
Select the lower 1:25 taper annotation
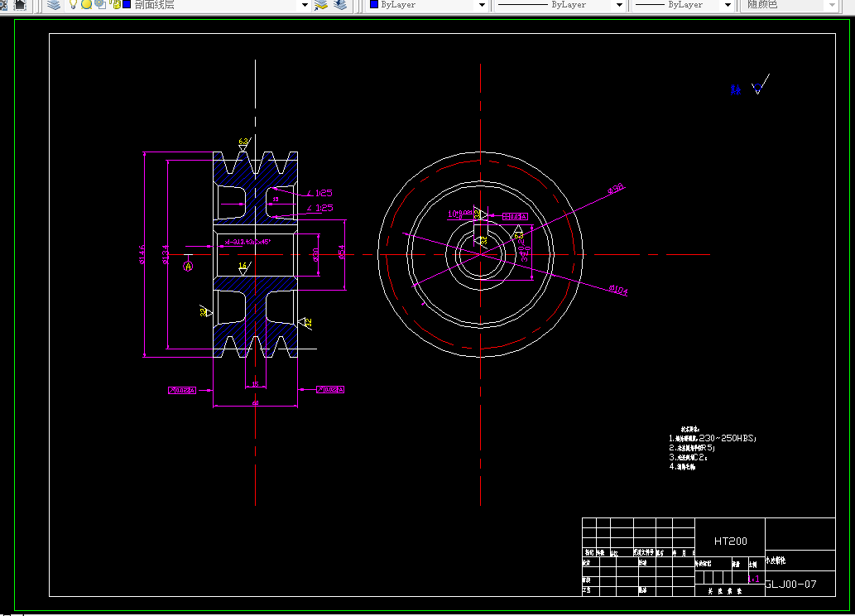(x=319, y=208)
